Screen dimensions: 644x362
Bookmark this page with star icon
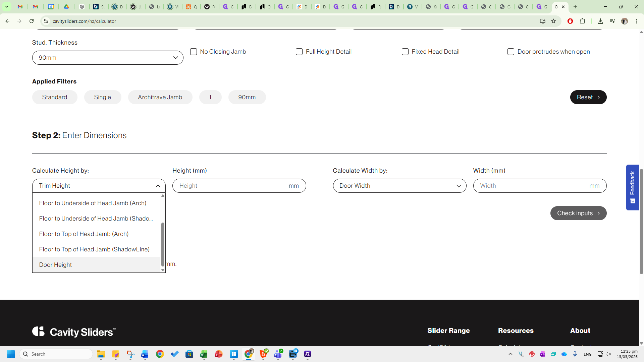(x=553, y=21)
